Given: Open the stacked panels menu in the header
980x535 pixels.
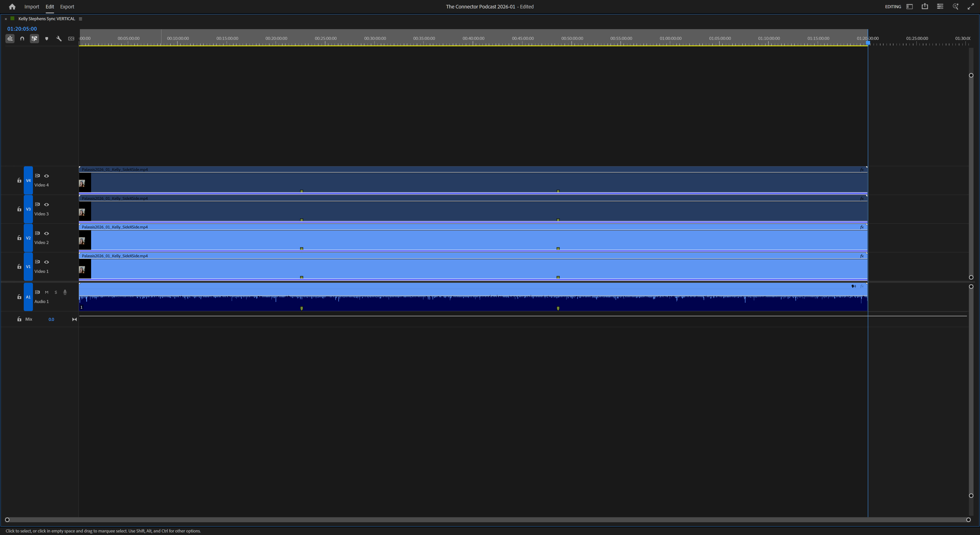Looking at the screenshot, I should (940, 6).
